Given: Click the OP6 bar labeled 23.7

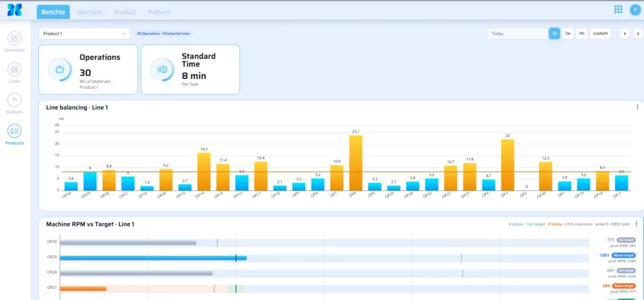Looking at the screenshot, I should click(356, 163).
